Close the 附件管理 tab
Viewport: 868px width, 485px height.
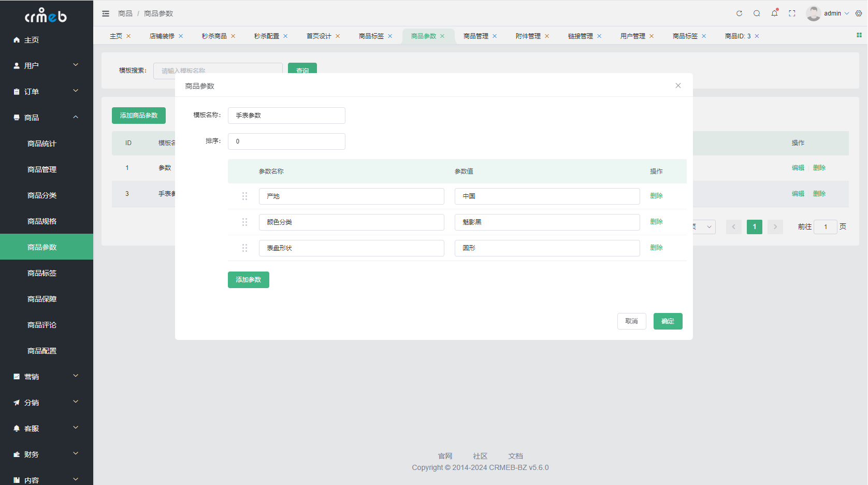pos(547,36)
